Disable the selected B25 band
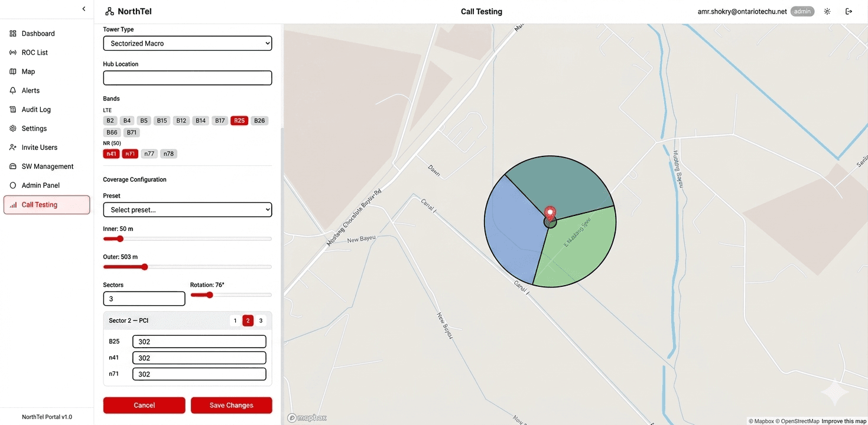This screenshot has width=868, height=425. coord(239,120)
